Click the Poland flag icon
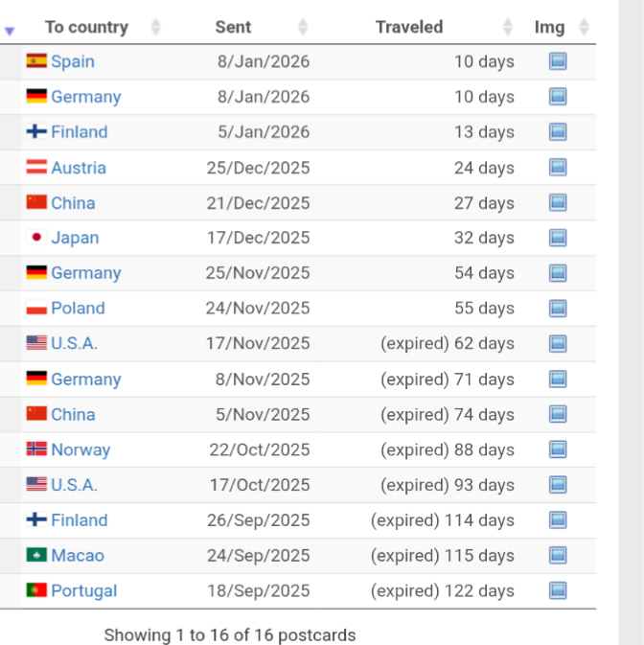Screen dimensions: 644x645 pyautogui.click(x=36, y=309)
